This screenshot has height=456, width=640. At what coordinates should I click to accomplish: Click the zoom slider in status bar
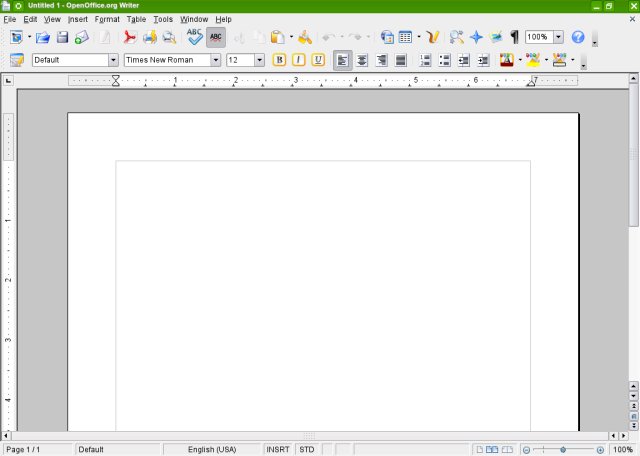click(563, 450)
